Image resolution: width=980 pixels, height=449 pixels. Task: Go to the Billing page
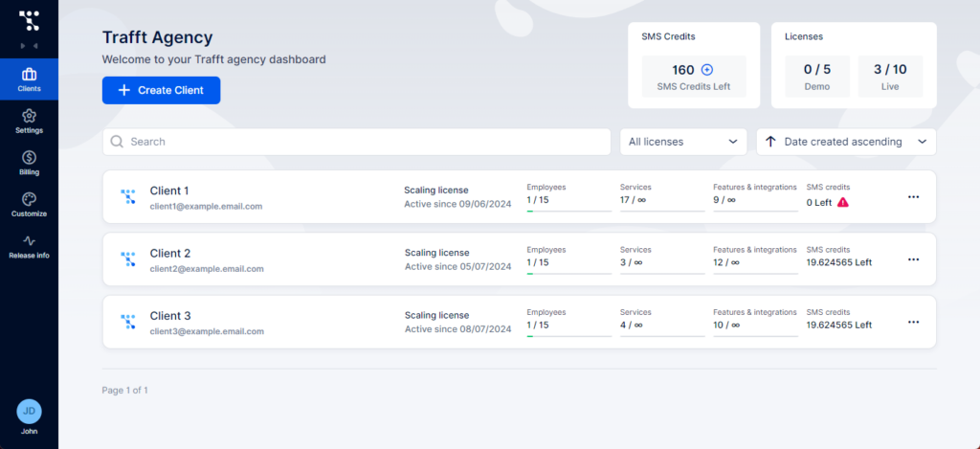29,163
